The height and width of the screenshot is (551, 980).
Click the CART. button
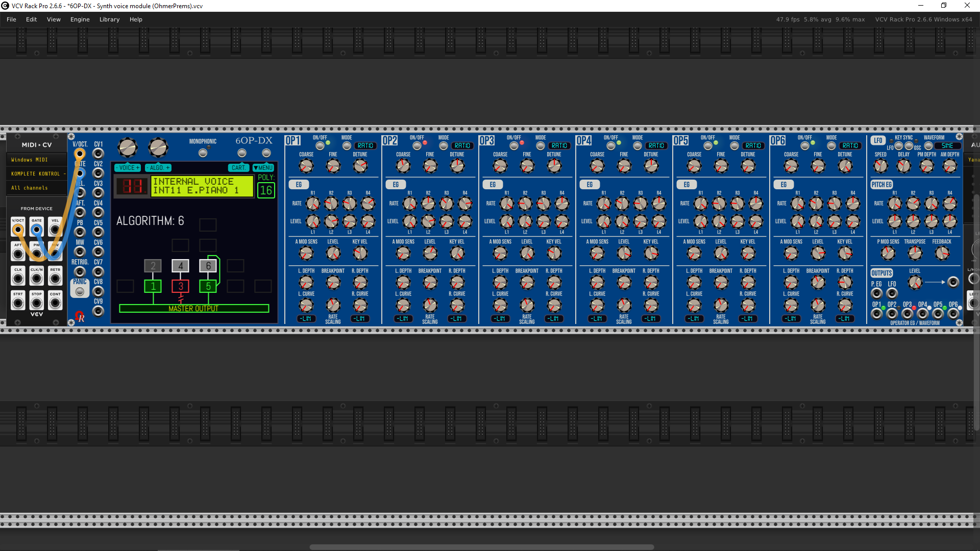point(238,167)
